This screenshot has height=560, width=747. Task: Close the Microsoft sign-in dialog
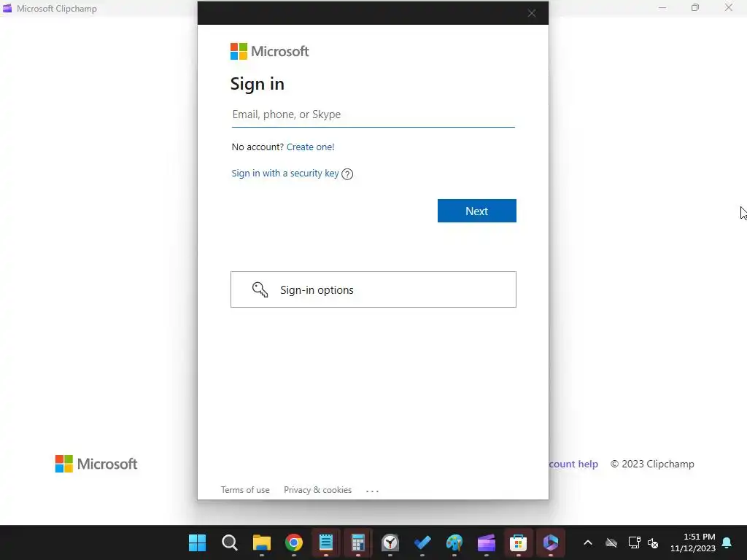tap(532, 13)
